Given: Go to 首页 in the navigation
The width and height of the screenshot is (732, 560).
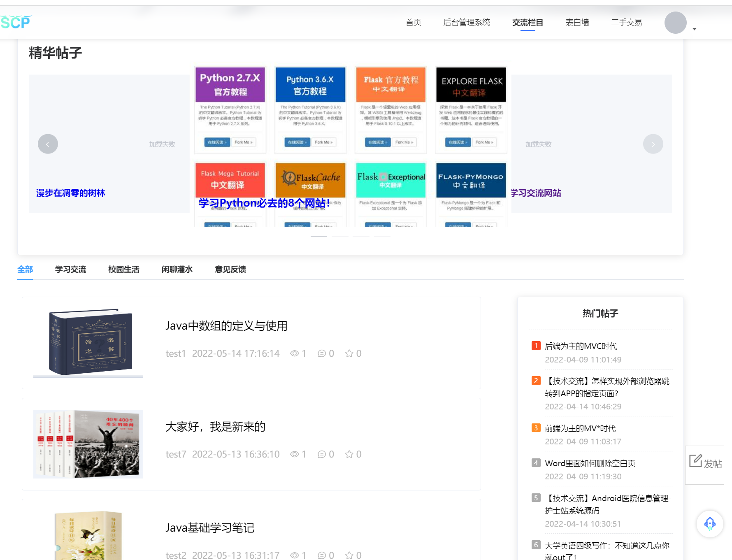Looking at the screenshot, I should click(413, 22).
